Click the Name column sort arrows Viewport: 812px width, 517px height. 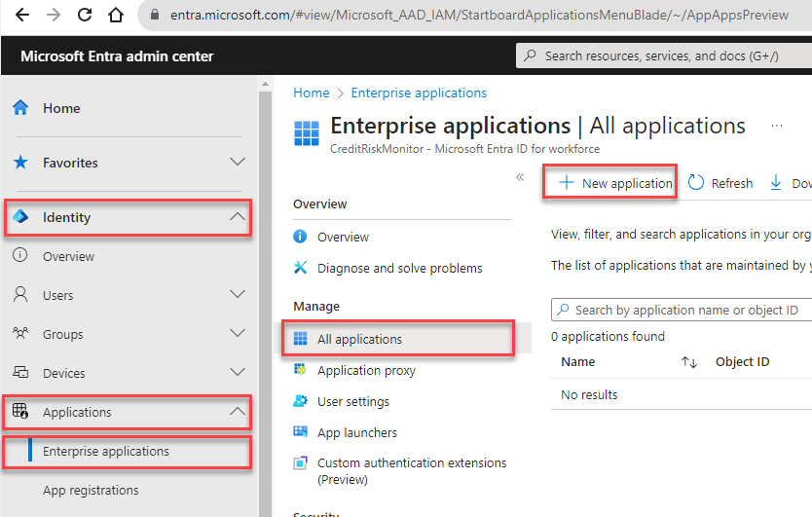coord(689,362)
